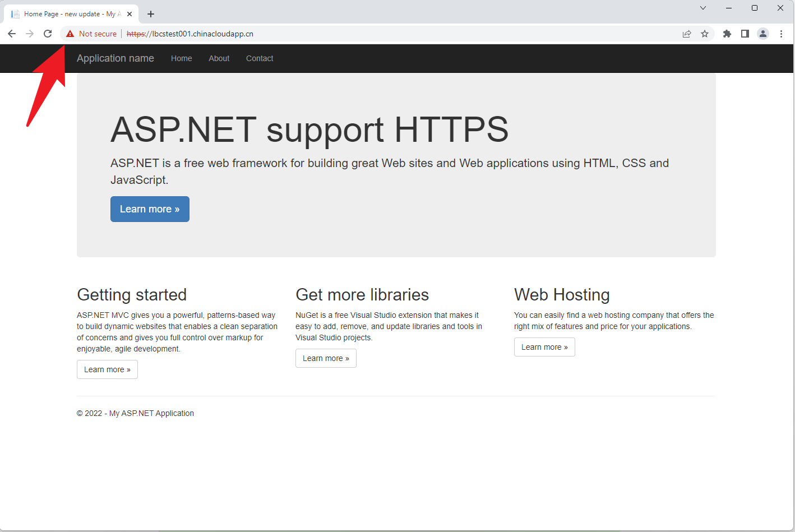Image resolution: width=795 pixels, height=532 pixels.
Task: Click the forward navigation arrow
Action: [x=30, y=34]
